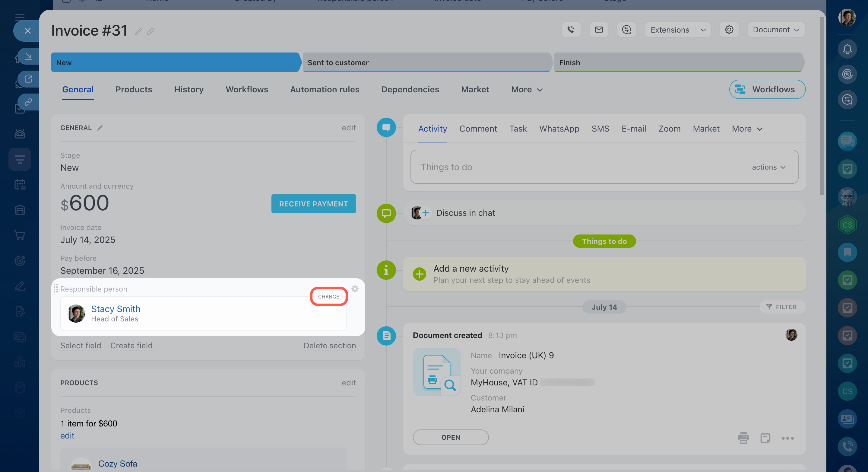Click the Responsible person field gear icon
868x472 pixels.
355,289
